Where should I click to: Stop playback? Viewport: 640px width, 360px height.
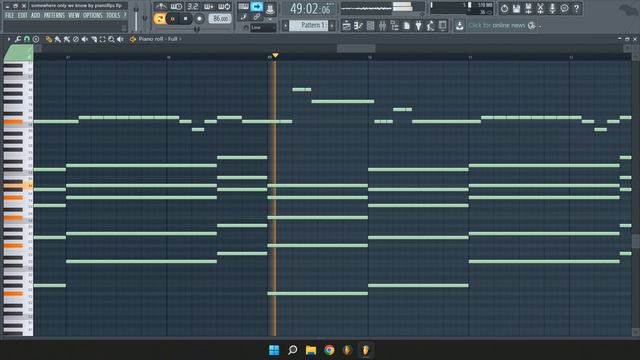pyautogui.click(x=186, y=19)
